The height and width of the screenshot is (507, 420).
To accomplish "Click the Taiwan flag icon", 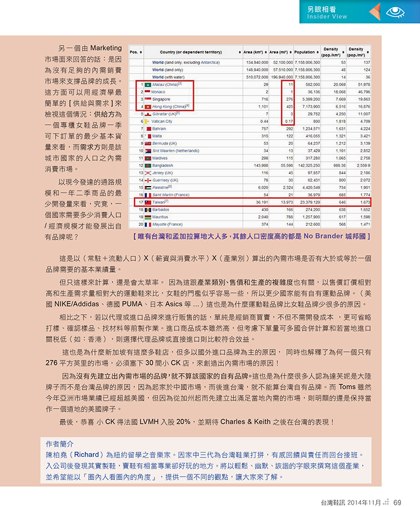I will coord(148,202).
